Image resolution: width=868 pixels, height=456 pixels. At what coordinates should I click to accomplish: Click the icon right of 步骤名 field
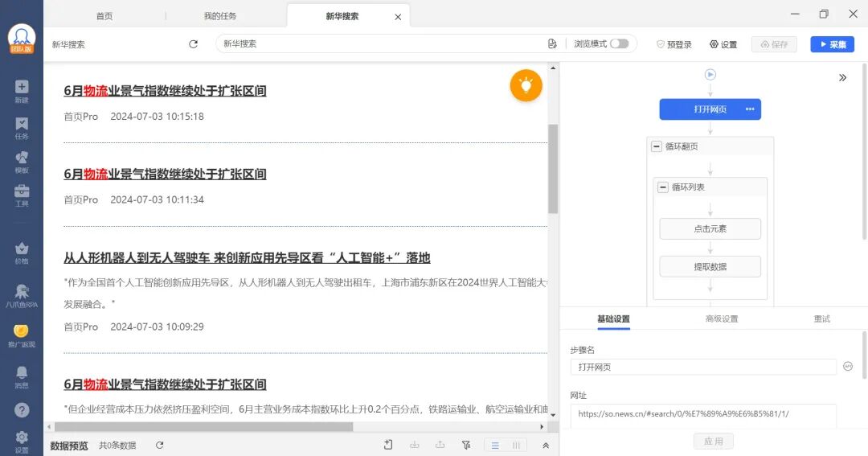[x=848, y=366]
